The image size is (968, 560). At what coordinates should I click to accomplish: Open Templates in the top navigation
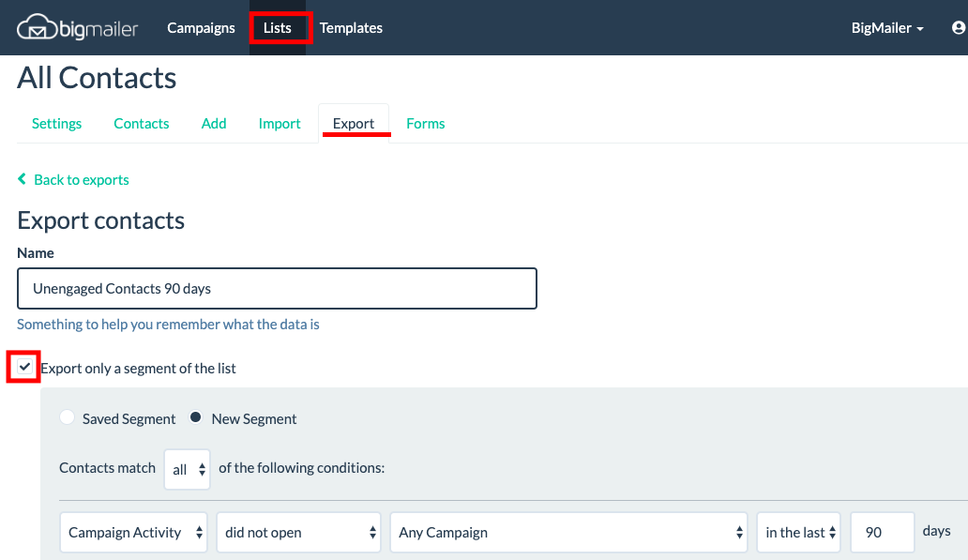coord(351,28)
